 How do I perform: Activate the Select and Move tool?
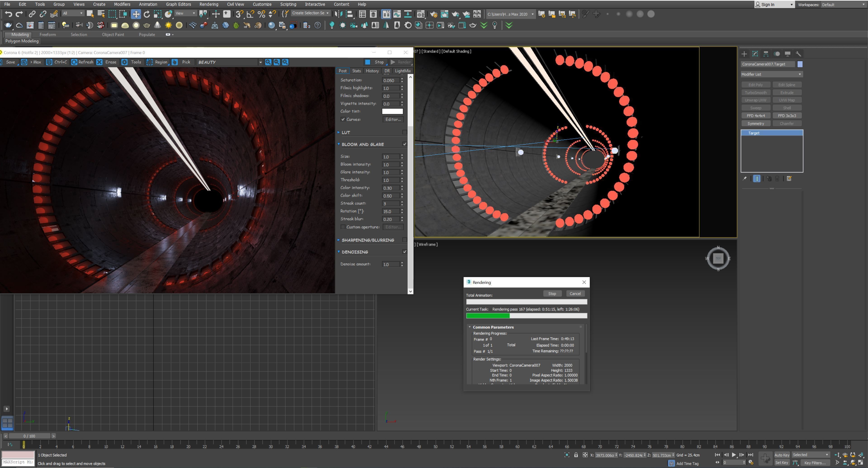coord(136,14)
